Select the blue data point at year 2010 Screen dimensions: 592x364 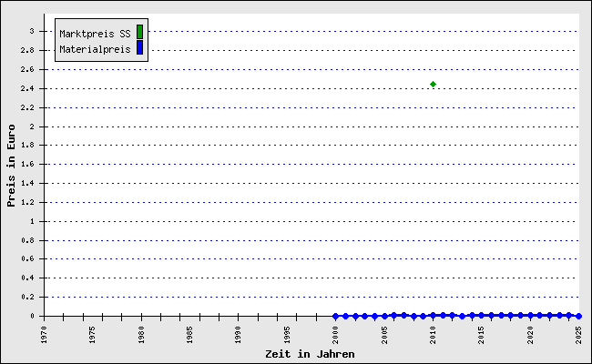(433, 315)
